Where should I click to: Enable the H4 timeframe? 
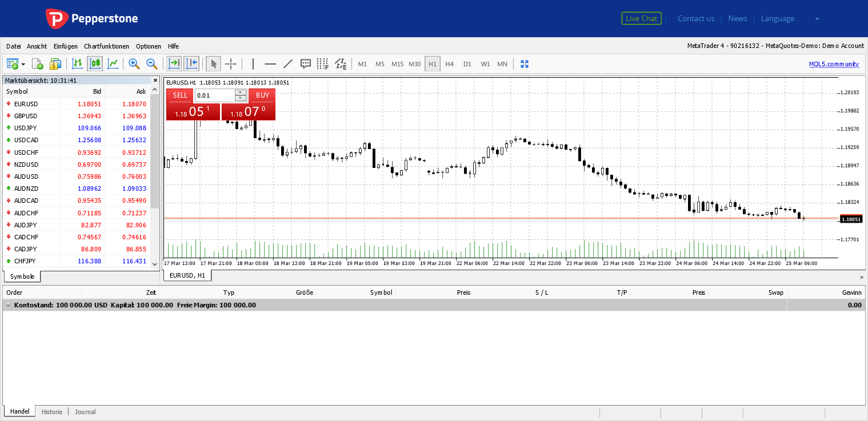pyautogui.click(x=449, y=63)
